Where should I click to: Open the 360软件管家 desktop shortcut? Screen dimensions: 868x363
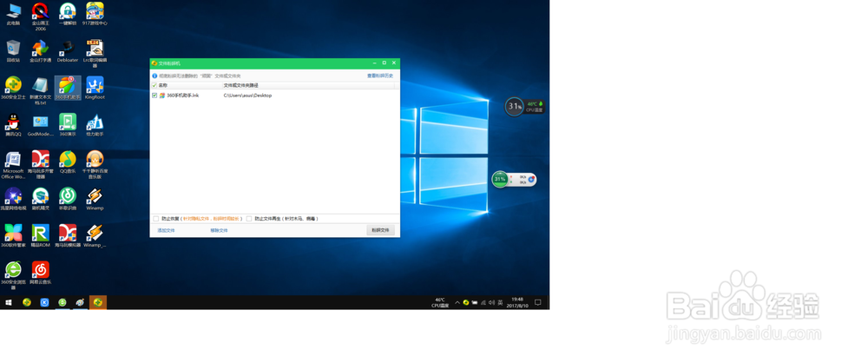[13, 235]
